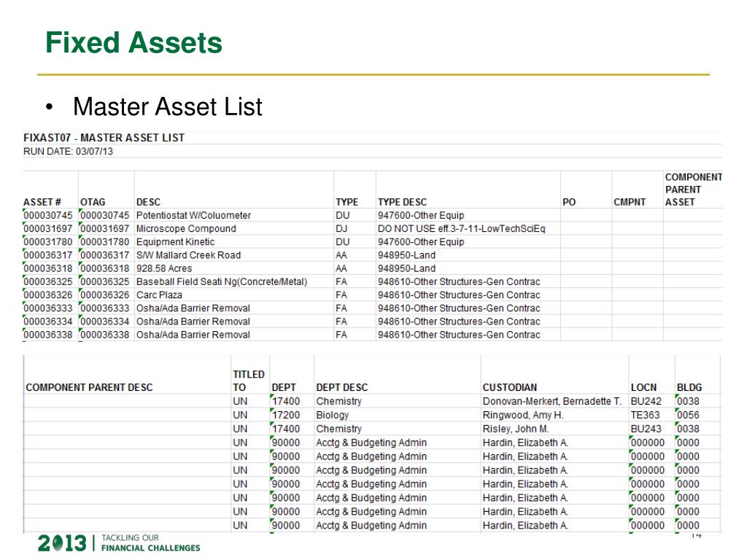Select the OTAG column header
The height and width of the screenshot is (560, 747).
click(93, 202)
